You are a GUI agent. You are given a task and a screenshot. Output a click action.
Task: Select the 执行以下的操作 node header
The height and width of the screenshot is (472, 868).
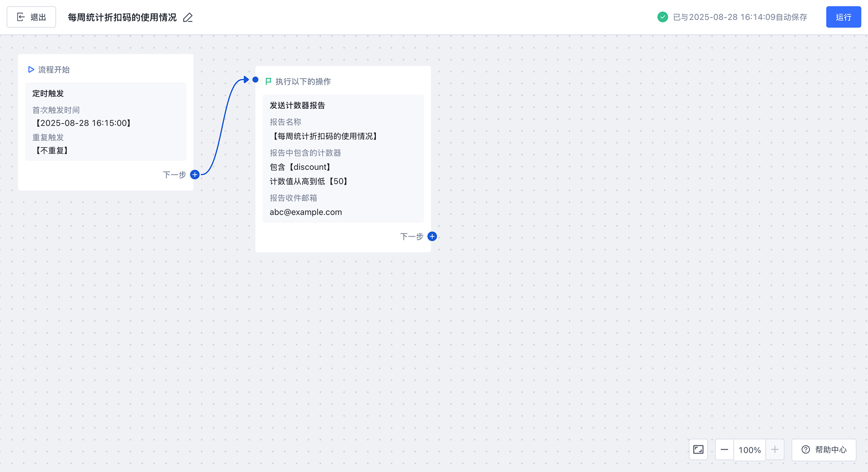tap(303, 82)
